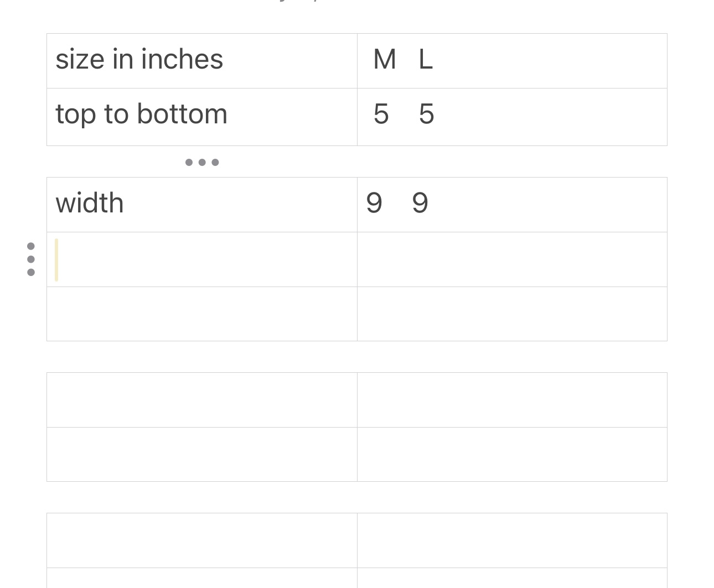
Task: Select the last-row left cell of the width table
Action: click(x=202, y=314)
